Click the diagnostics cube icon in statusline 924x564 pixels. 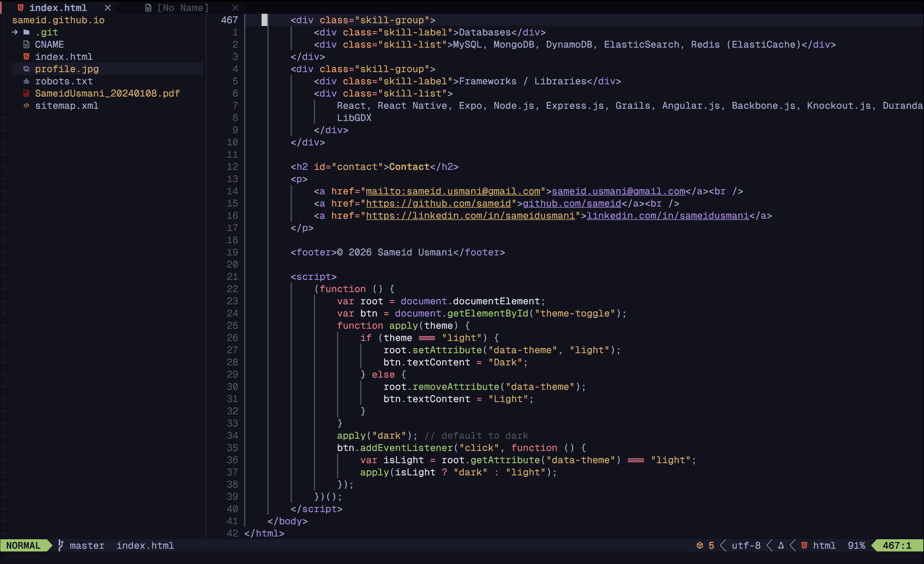700,545
